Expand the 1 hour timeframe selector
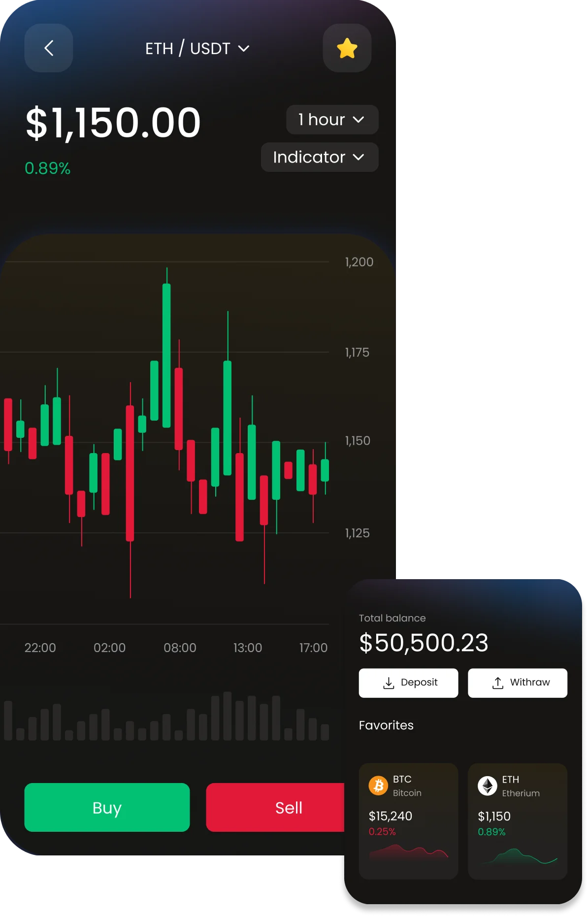Image resolution: width=588 pixels, height=916 pixels. (332, 120)
